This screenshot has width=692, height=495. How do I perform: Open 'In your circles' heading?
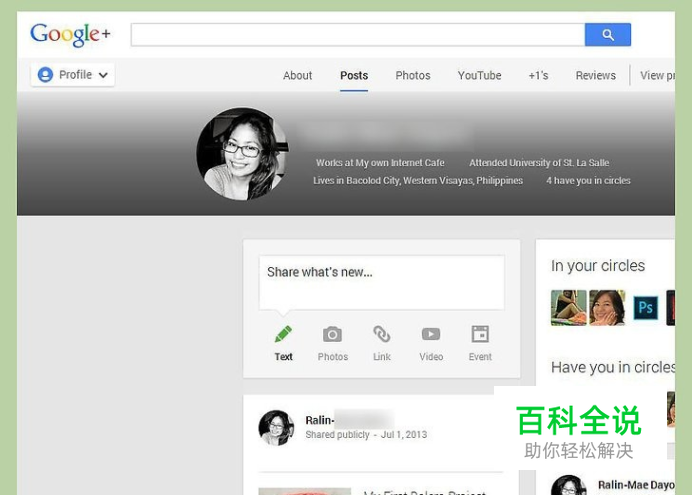598,266
